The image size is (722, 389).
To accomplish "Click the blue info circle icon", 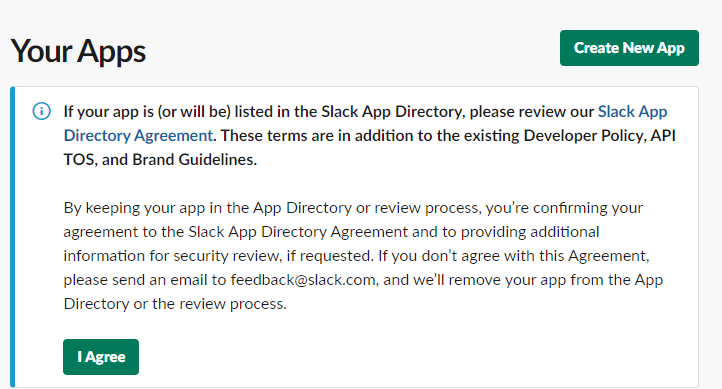I will (x=41, y=111).
